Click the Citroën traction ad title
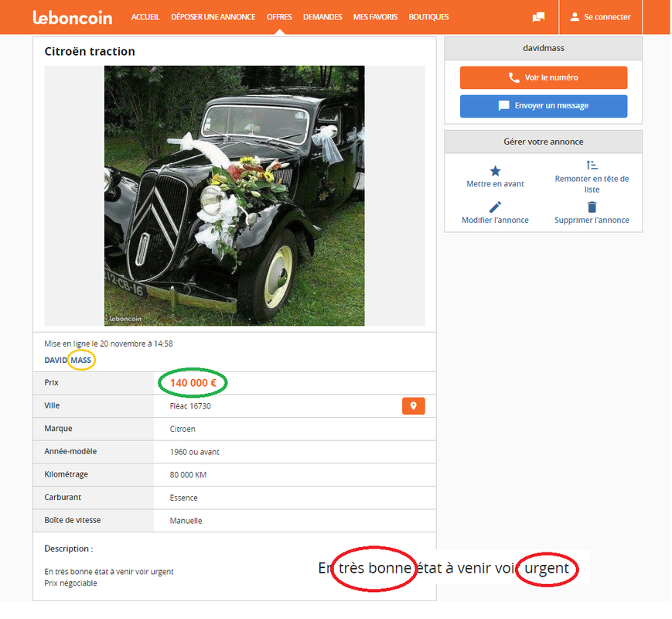This screenshot has height=619, width=672. point(90,52)
